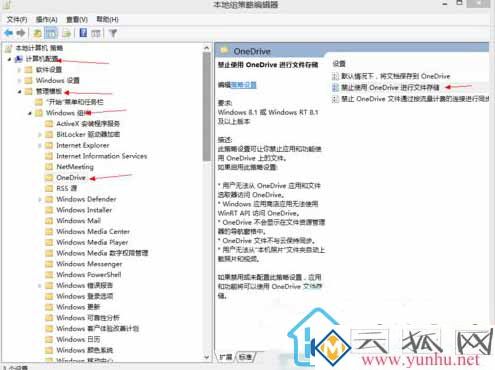Open the 帮助(H) menu
The height and width of the screenshot is (370, 495).
coord(107,19)
